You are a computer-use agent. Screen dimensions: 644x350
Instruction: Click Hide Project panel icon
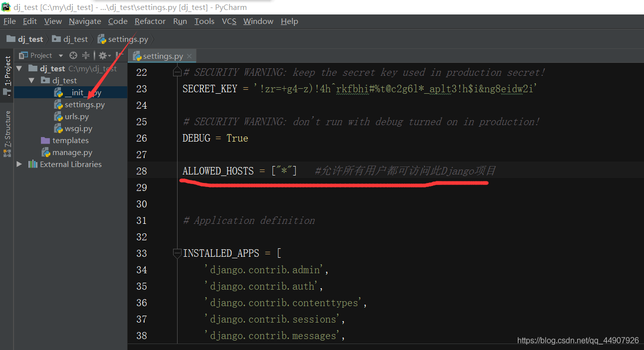[119, 55]
